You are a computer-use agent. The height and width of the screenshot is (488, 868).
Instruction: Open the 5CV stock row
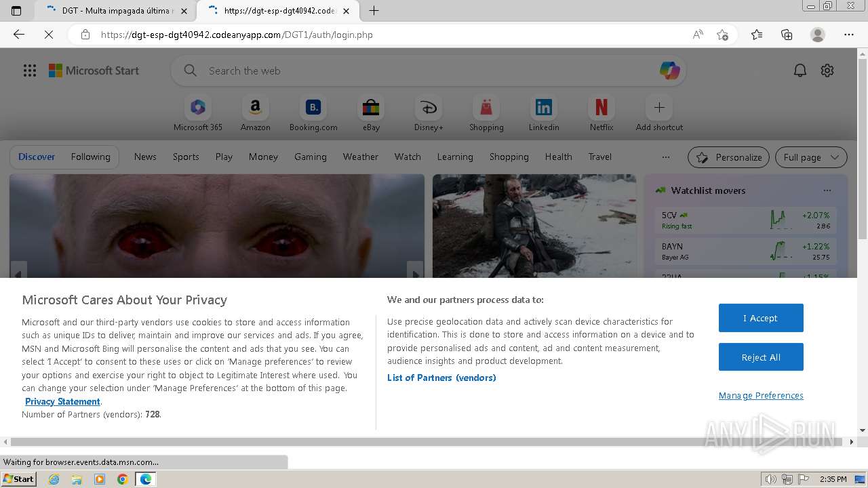[746, 220]
